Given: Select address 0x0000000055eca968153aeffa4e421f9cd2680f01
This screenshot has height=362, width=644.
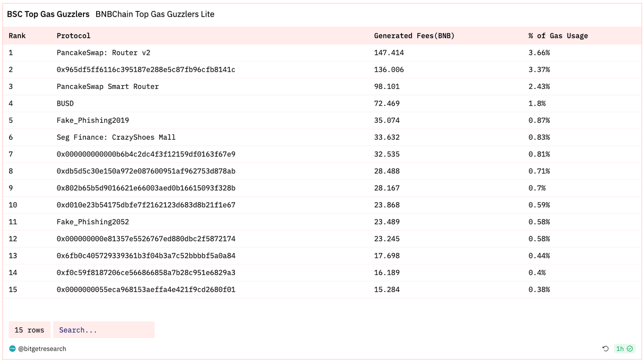Looking at the screenshot, I should pos(146,290).
